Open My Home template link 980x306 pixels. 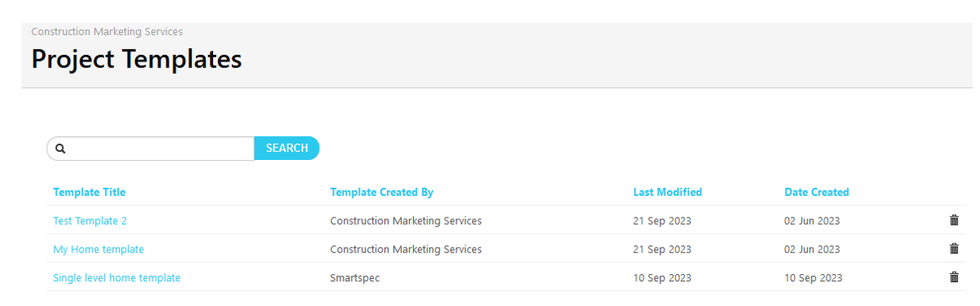(99, 249)
